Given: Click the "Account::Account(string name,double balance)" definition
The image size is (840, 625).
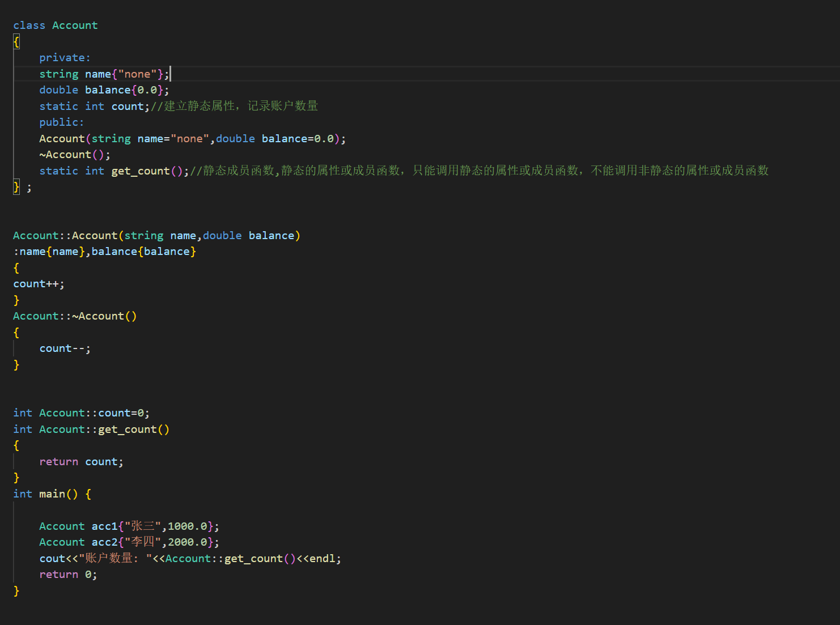Looking at the screenshot, I should 157,236.
